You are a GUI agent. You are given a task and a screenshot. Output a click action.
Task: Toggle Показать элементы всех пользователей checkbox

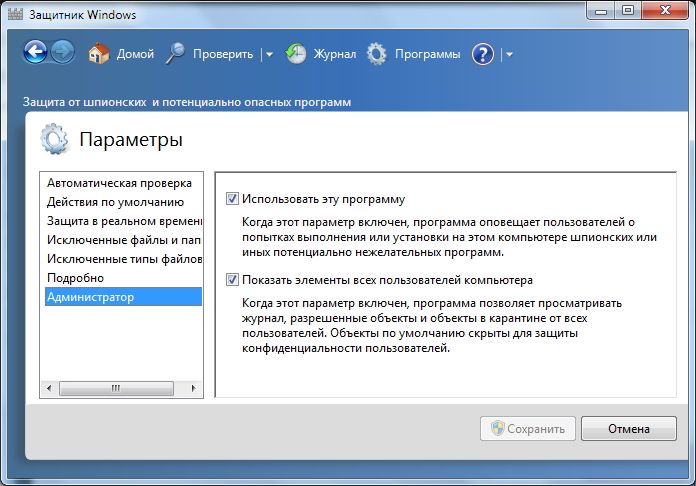[233, 280]
